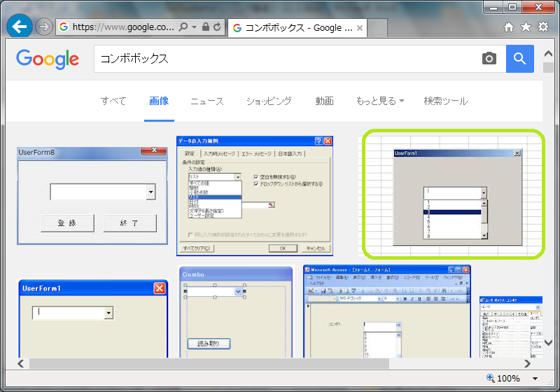Select the コンボボックス - Google browser tab
560x392 pixels.
pos(297,28)
